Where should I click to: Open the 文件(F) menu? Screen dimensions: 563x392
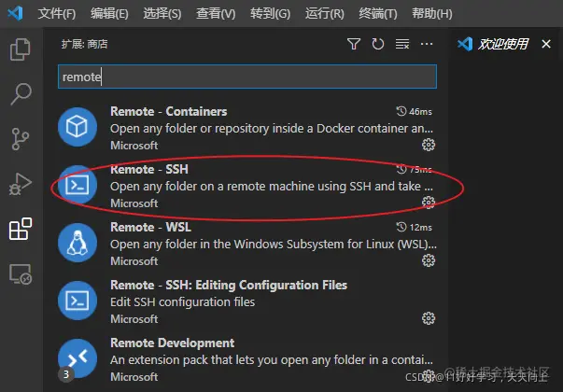pyautogui.click(x=57, y=14)
